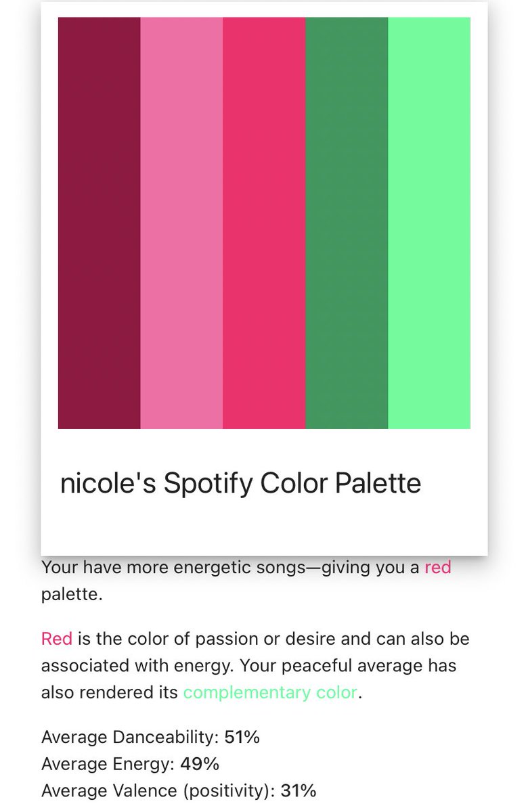
Task: Select the 'Average Danceability:' label
Action: 131,737
